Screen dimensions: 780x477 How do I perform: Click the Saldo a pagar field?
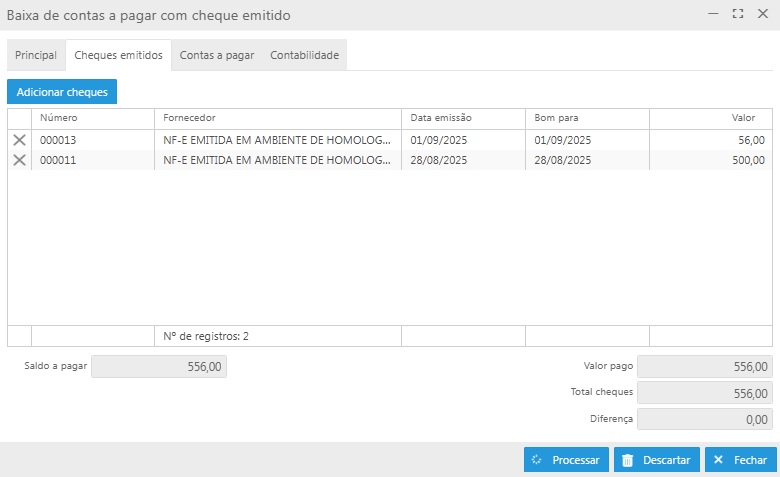pos(159,366)
